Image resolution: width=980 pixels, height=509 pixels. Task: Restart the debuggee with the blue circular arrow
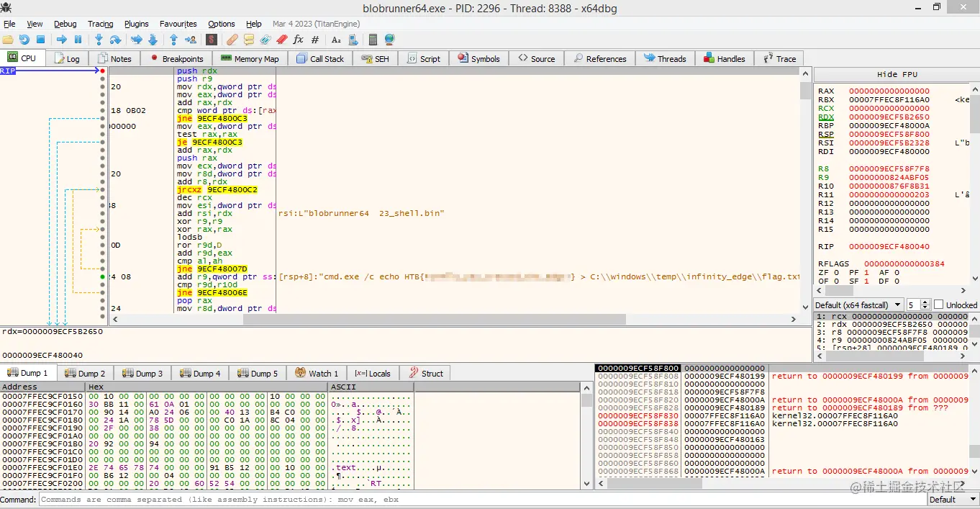tap(24, 40)
